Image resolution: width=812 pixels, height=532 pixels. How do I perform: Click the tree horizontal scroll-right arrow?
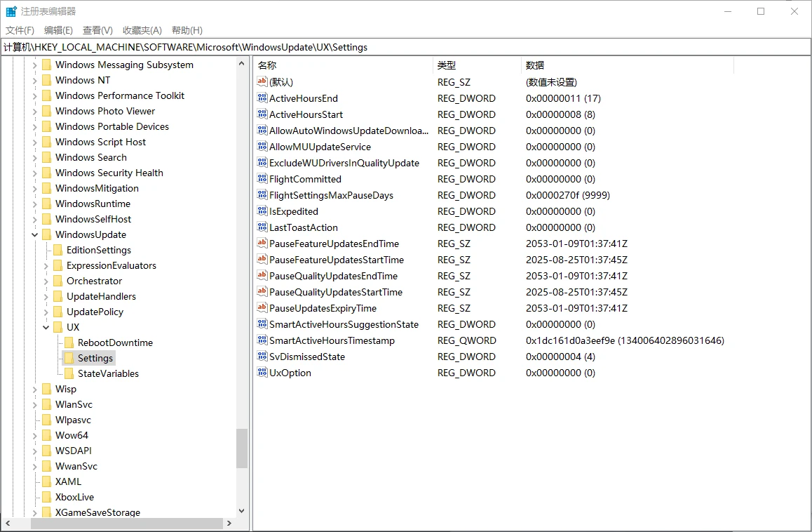tap(229, 524)
